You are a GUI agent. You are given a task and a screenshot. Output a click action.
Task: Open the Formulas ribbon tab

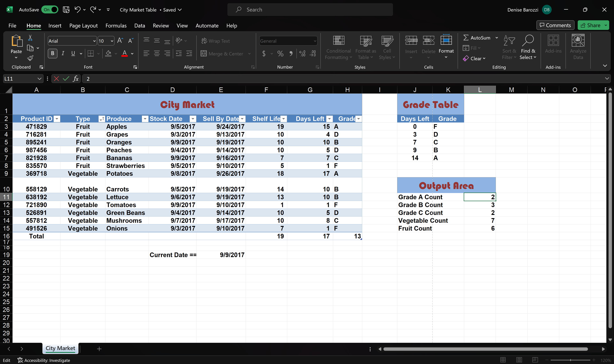point(116,26)
